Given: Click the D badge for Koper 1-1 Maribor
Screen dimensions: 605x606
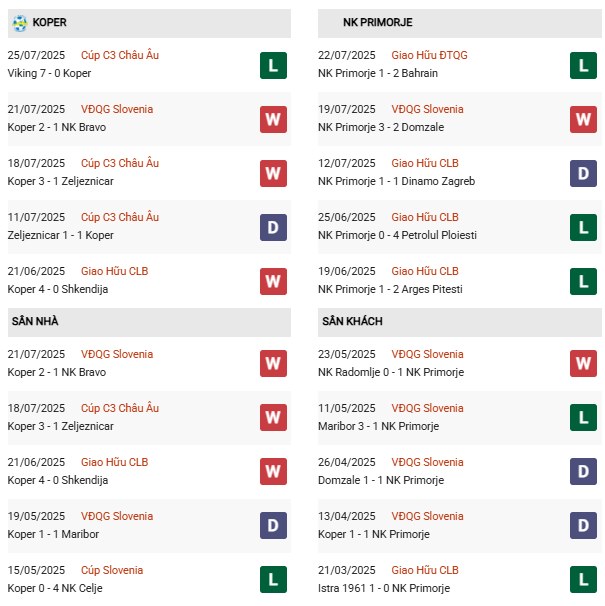Looking at the screenshot, I should 273,527.
